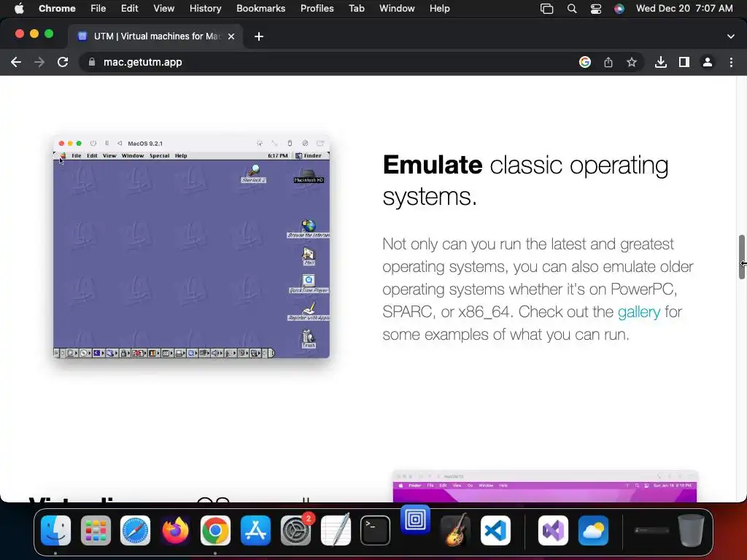Screen dimensions: 747x560
Task: Open the Tab menu
Action: coord(356,9)
